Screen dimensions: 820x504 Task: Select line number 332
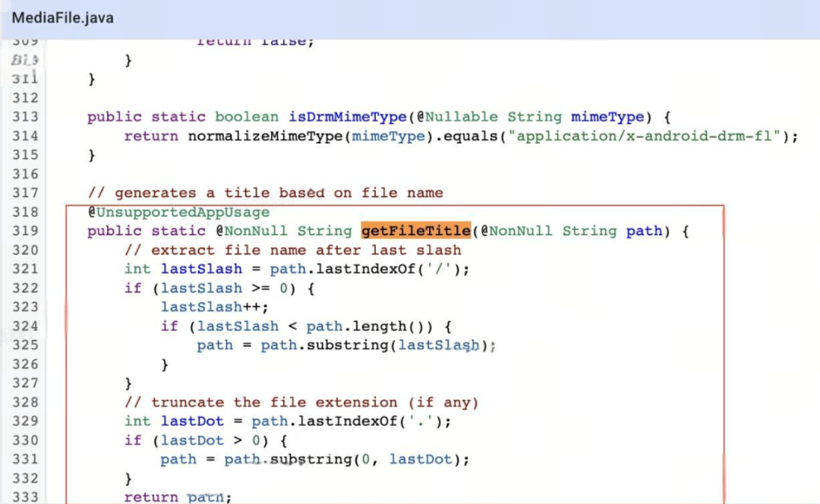[25, 478]
